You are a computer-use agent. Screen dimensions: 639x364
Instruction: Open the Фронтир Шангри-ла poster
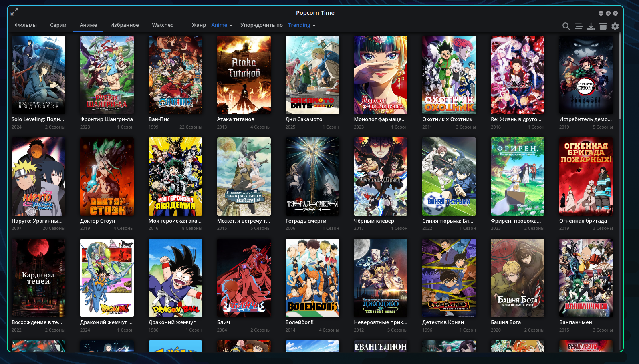coord(107,75)
